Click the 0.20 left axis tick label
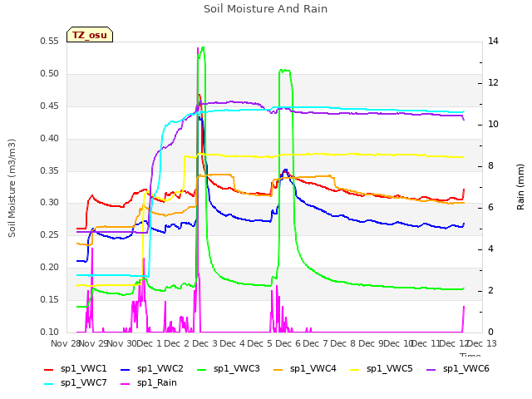 (x=50, y=268)
